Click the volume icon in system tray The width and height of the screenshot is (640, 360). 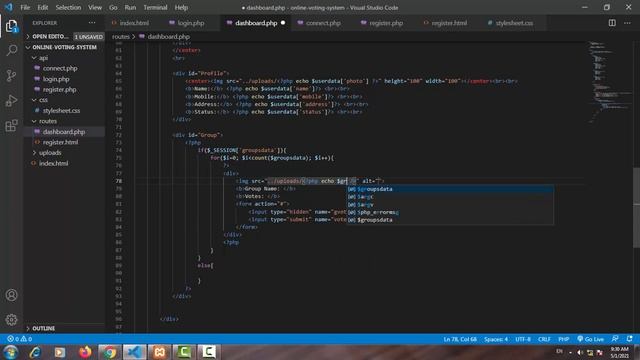point(580,352)
